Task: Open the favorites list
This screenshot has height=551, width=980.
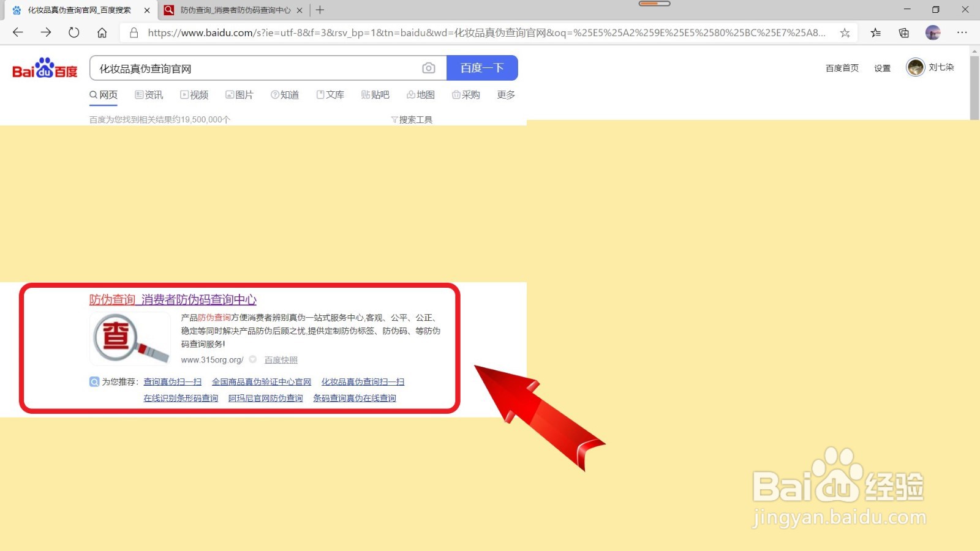Action: (x=876, y=33)
